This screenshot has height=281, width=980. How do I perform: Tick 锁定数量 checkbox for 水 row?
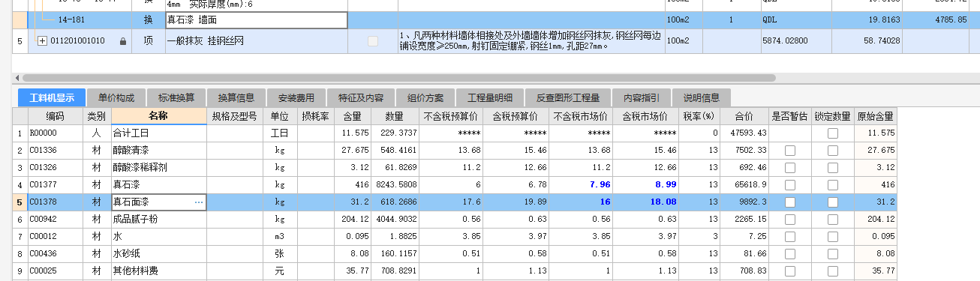(x=833, y=237)
